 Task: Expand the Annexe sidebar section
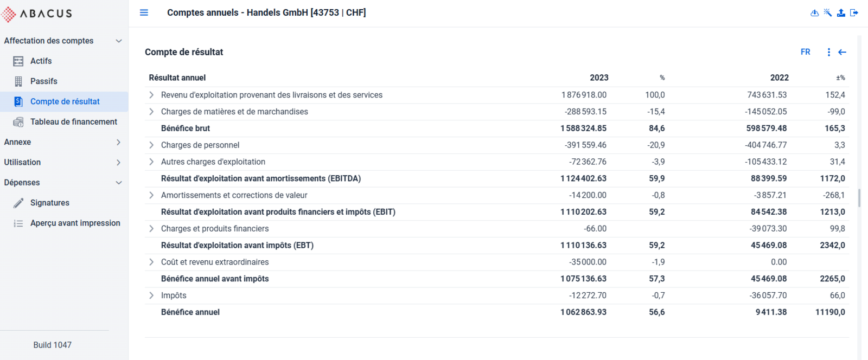point(64,142)
